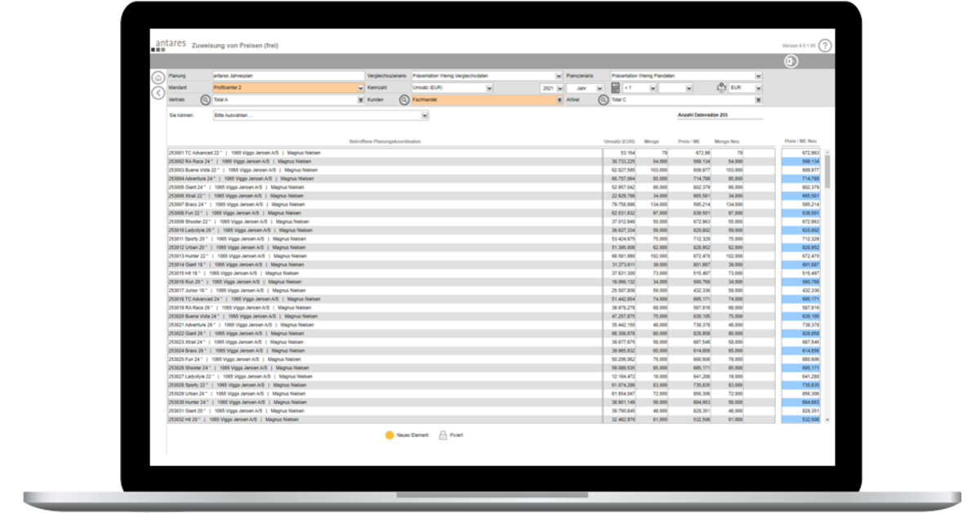This screenshot has width=980, height=513.
Task: Click the 'Menge Neu' column header
Action: click(x=727, y=141)
